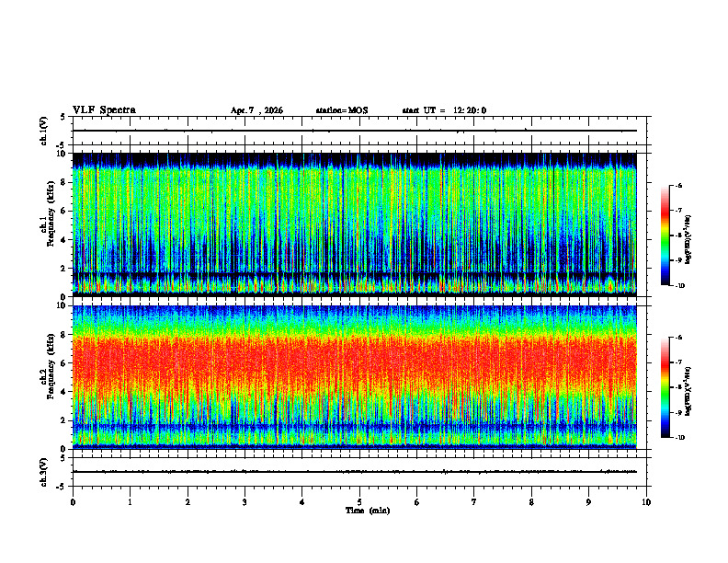Click the "station=MOS" header label
Image resolution: width=728 pixels, height=563 pixels.
342,110
